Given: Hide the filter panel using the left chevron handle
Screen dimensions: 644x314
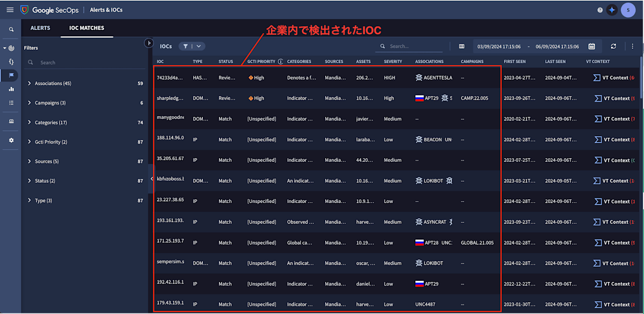Looking at the screenshot, I should (x=151, y=179).
